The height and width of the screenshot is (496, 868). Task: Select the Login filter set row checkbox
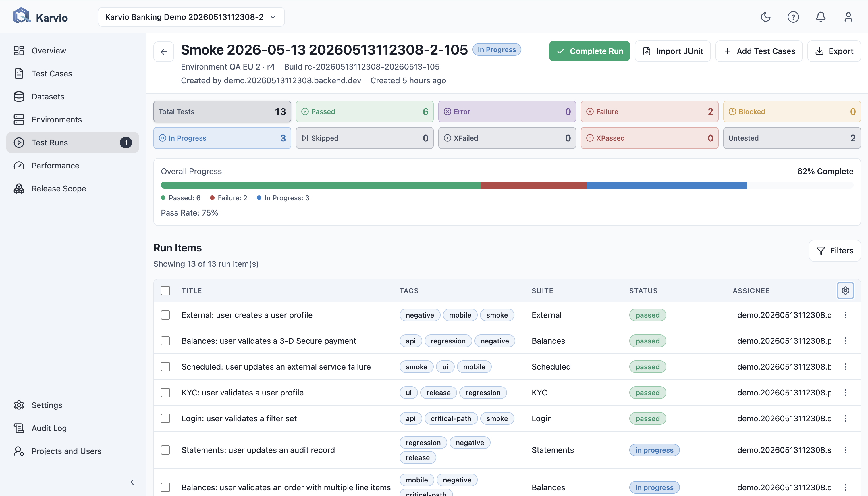(x=165, y=418)
